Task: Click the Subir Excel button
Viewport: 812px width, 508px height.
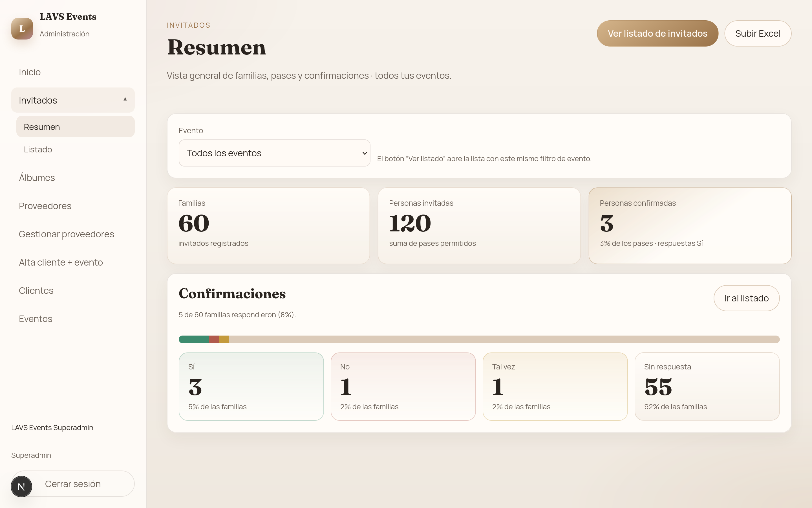Action: (x=758, y=33)
